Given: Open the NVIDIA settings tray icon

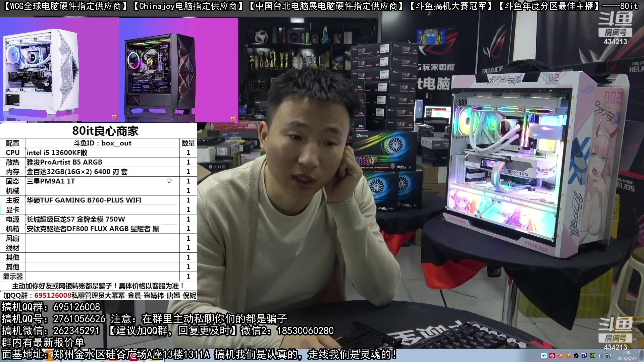Looking at the screenshot, I should [x=592, y=356].
